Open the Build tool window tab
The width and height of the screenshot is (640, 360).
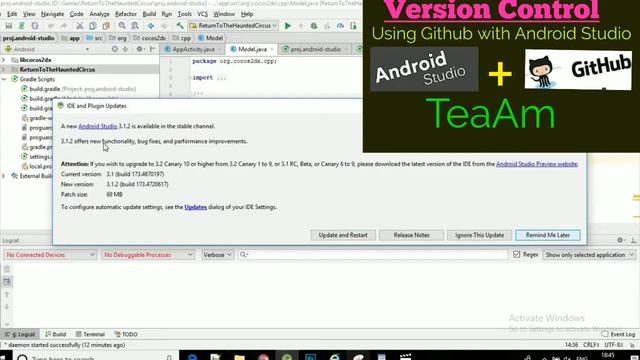[x=56, y=334]
